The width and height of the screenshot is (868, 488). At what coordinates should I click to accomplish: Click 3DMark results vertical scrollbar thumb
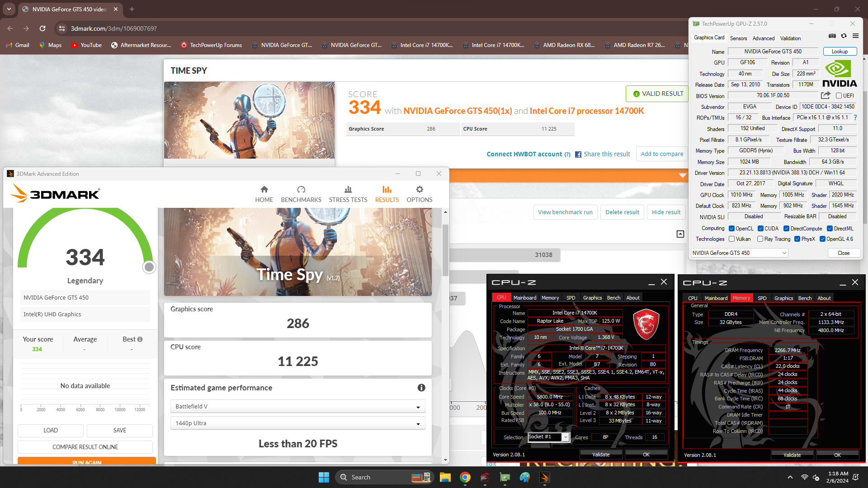click(x=445, y=250)
